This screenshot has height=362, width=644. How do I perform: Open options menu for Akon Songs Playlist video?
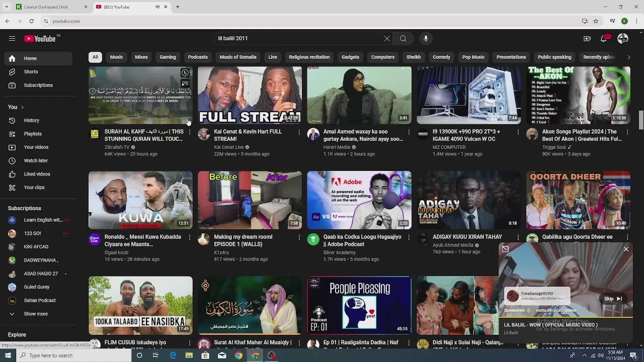[x=627, y=132]
